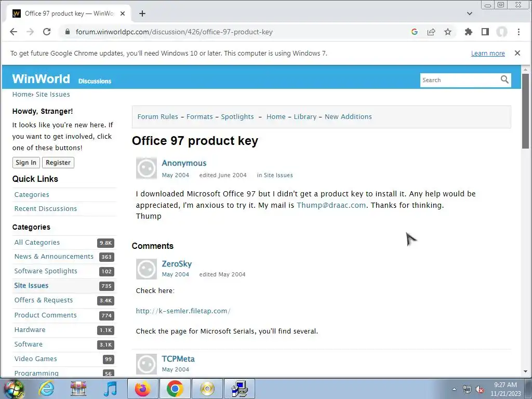The image size is (532, 399).
Task: Click the browser forward arrow
Action: coord(30,32)
